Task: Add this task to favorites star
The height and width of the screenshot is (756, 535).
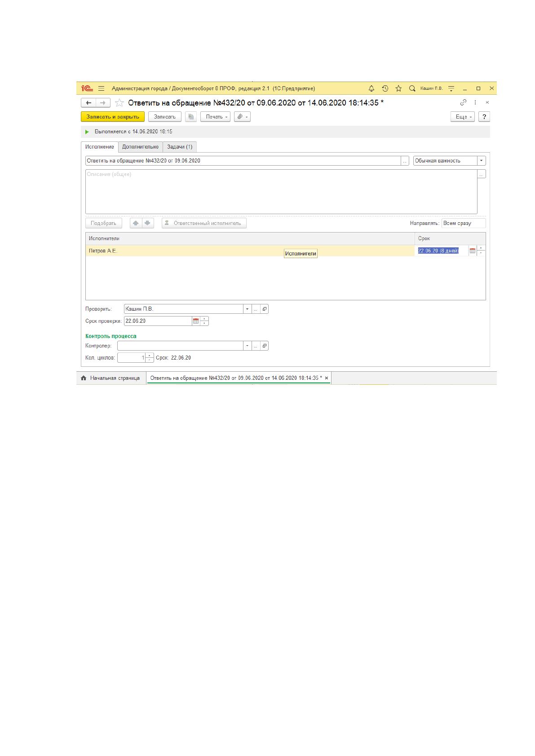Action: click(x=119, y=103)
